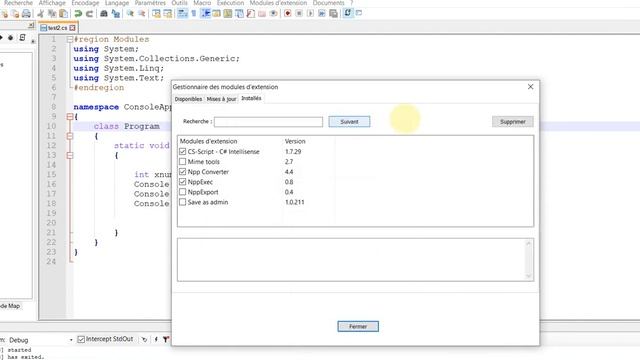The width and height of the screenshot is (640, 360).
Task: Open the Replace toolbar icon
Action: (116, 13)
